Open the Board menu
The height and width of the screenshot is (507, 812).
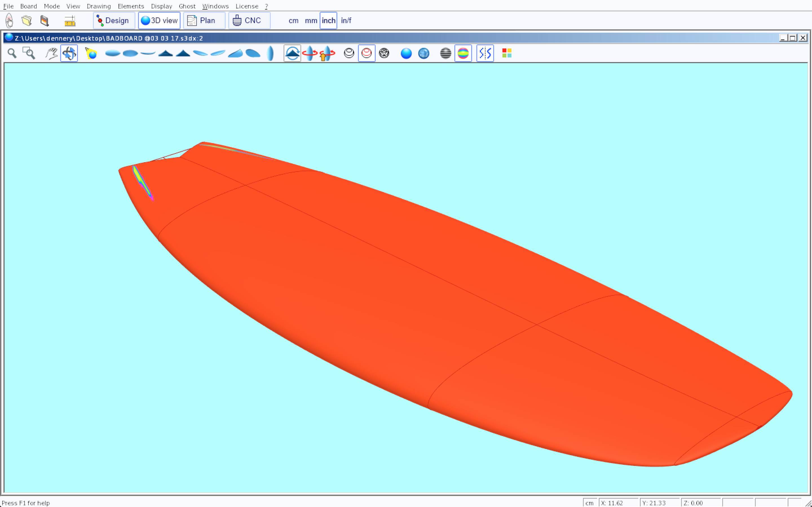click(x=28, y=6)
